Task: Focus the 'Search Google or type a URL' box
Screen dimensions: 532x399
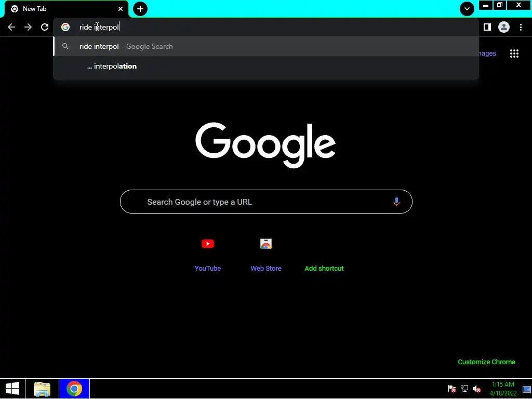Action: (266, 202)
